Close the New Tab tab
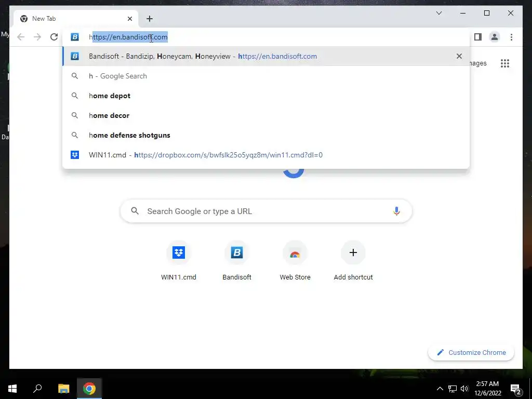 click(129, 19)
